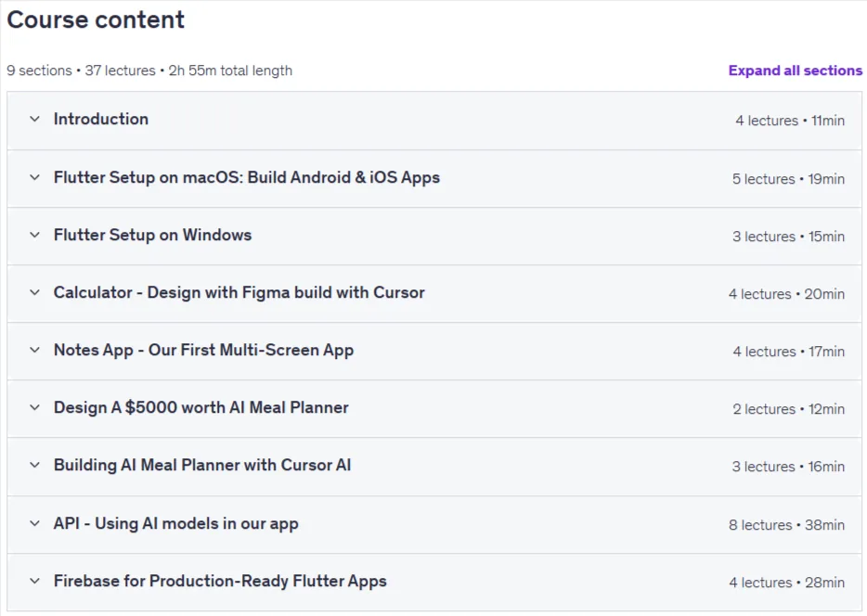
Task: Expand chevron for Design A $5000 section
Action: click(35, 407)
